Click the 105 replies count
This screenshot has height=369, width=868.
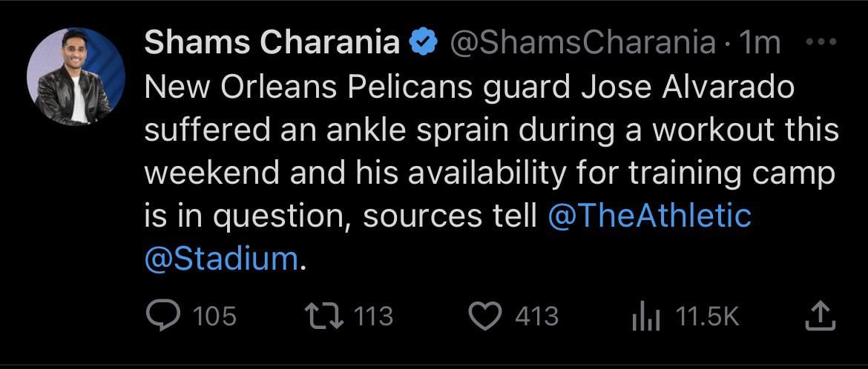tap(214, 317)
